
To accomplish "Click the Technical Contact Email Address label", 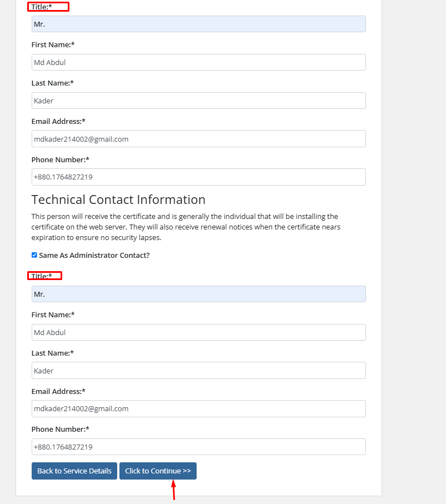I will tap(58, 391).
